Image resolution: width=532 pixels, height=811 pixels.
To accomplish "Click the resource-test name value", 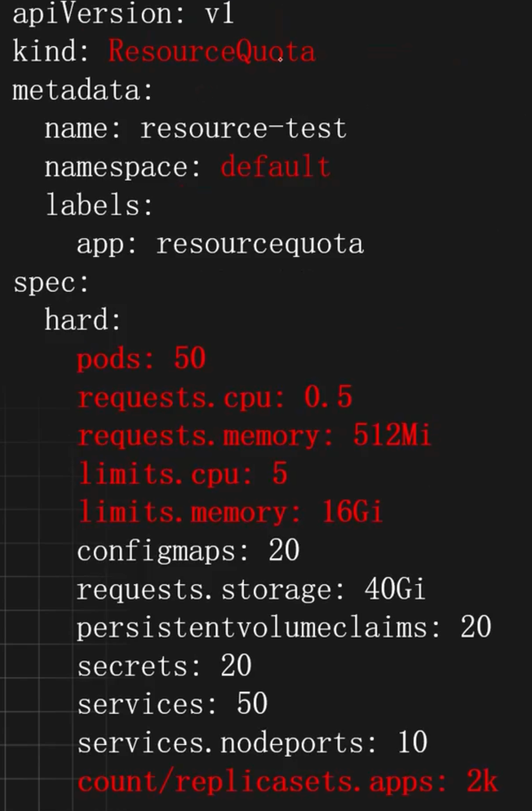I will 243,129.
